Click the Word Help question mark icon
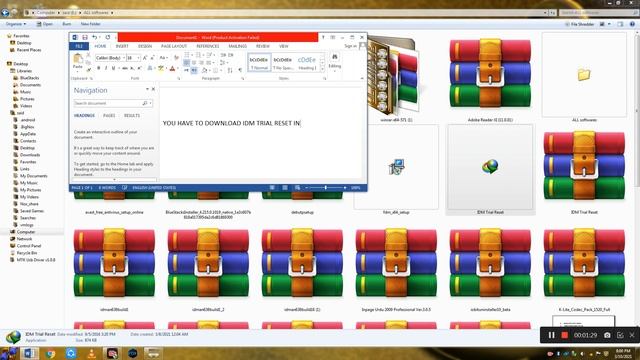 [323, 37]
